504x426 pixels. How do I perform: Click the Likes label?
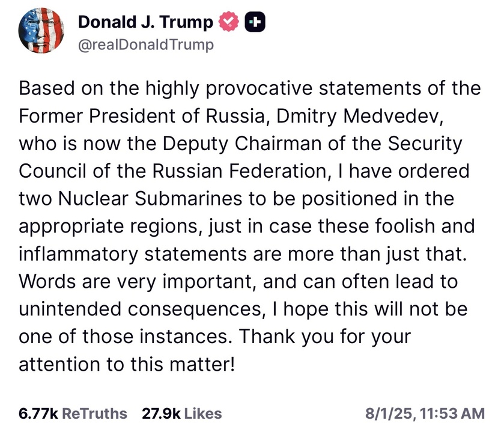click(203, 413)
